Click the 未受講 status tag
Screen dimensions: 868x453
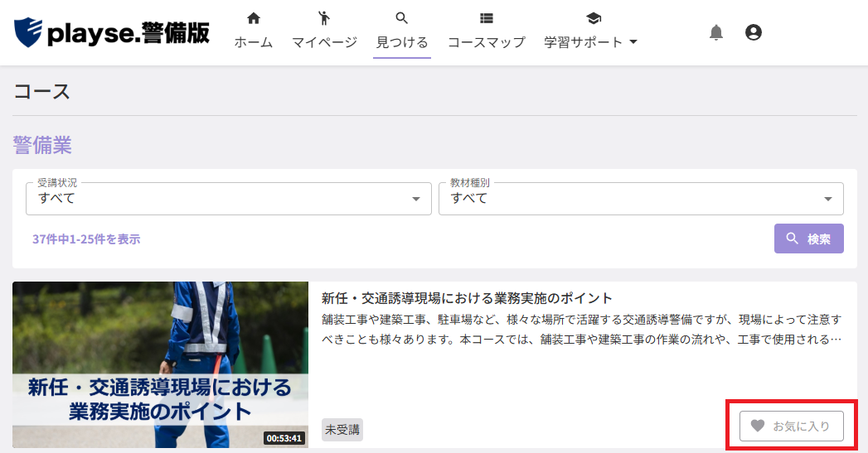click(342, 430)
